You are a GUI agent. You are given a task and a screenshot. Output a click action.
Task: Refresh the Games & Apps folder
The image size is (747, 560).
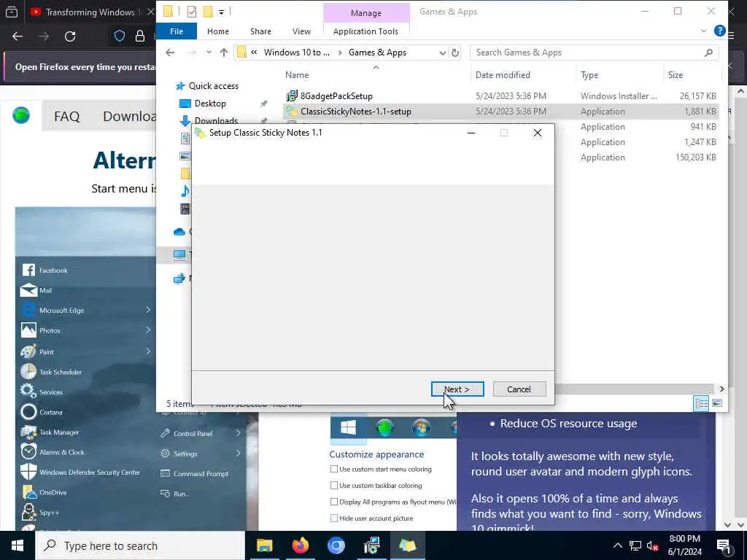(x=455, y=52)
